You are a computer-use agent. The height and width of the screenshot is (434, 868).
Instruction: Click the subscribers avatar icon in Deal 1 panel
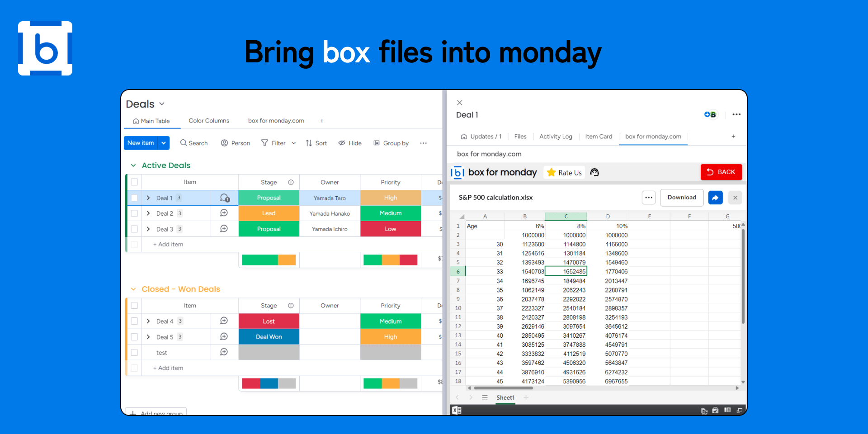(710, 114)
